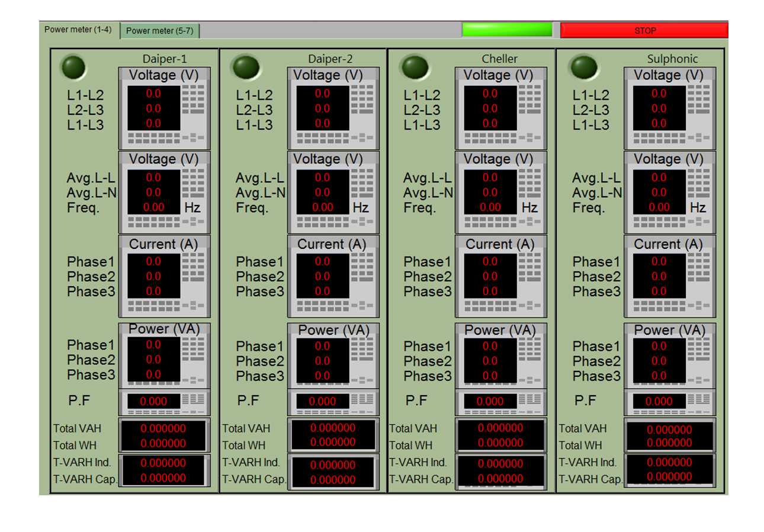
Task: Click the Power (VA) header in Sulphonic panel
Action: (669, 330)
